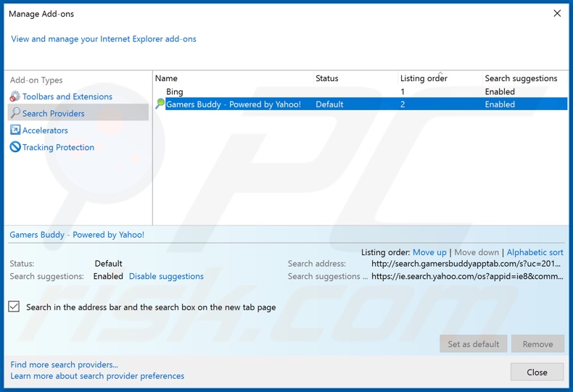Click the Gamers Buddy green search icon

tap(160, 104)
